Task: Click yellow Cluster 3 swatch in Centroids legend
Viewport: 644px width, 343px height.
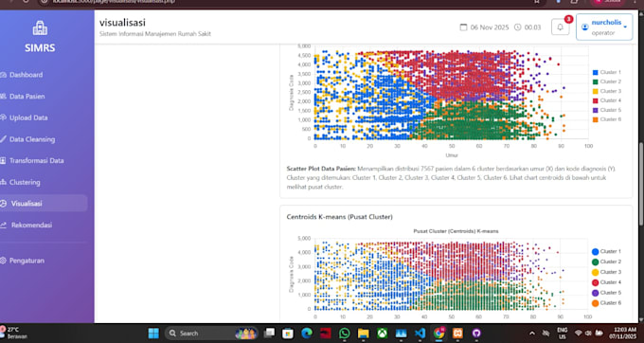Action: [x=595, y=272]
